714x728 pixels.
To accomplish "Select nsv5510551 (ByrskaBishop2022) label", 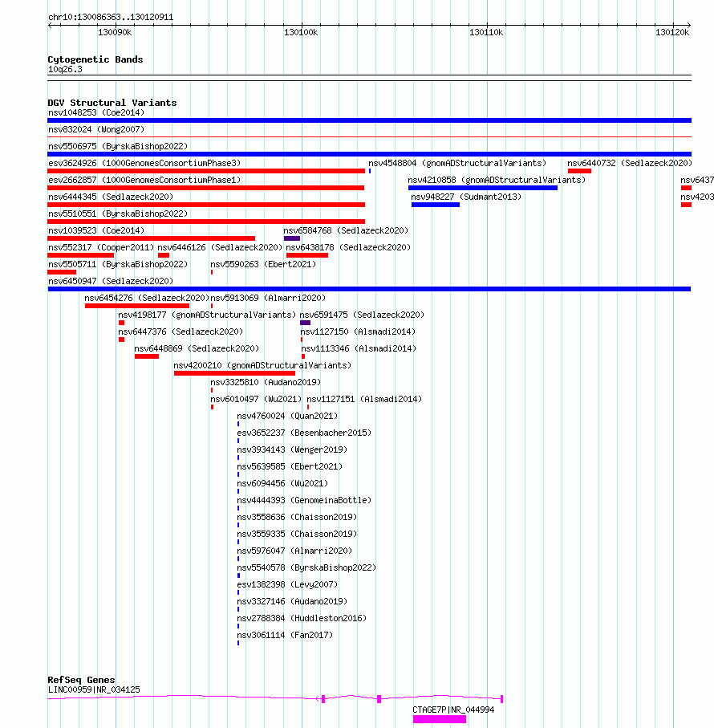I will 118,214.
